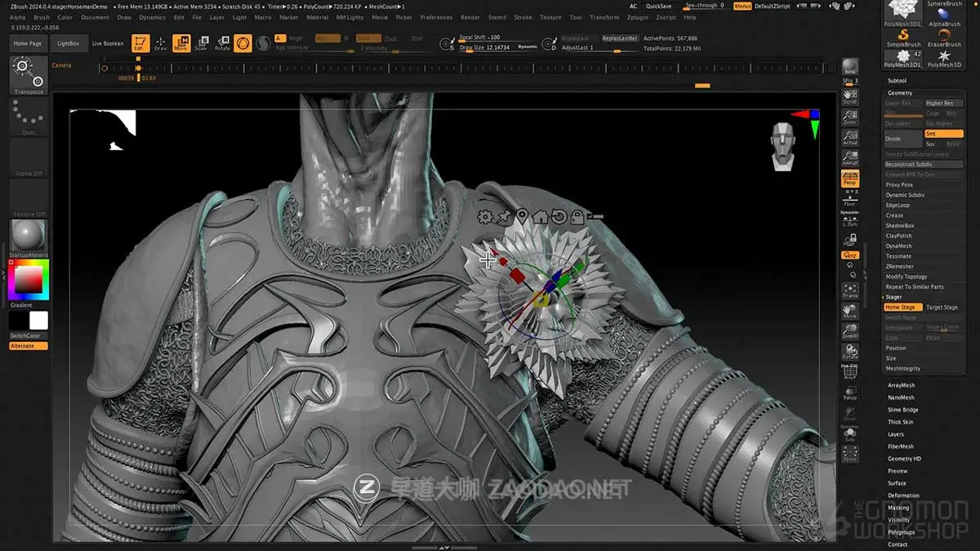Activate Home Stage in the Stager section
The image size is (980, 551).
[x=902, y=306]
